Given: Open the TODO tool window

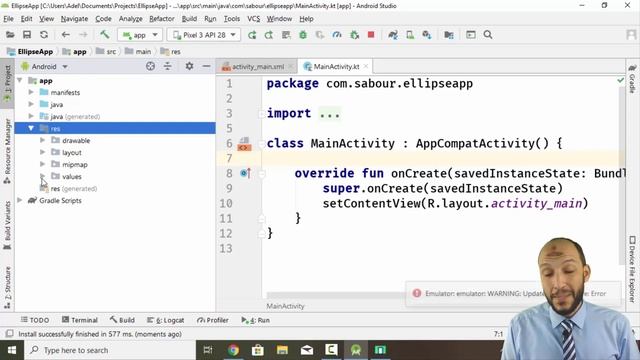Looking at the screenshot, I should click(35, 320).
